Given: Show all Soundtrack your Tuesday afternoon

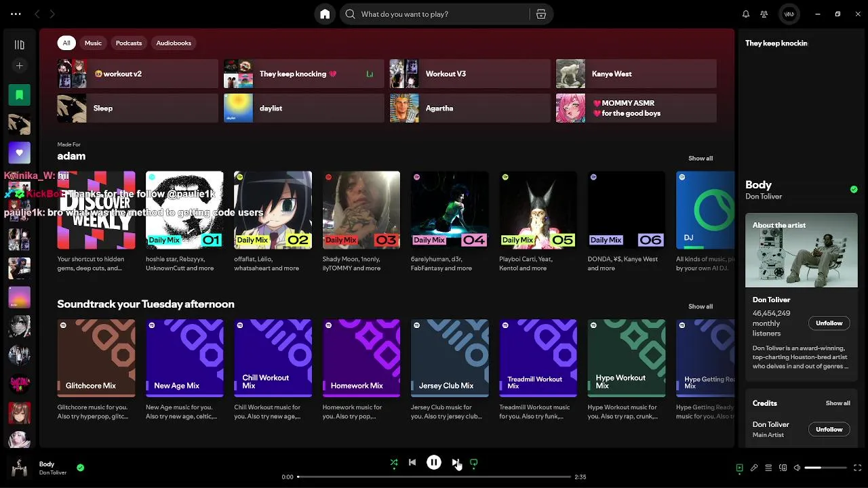Looking at the screenshot, I should [x=701, y=306].
